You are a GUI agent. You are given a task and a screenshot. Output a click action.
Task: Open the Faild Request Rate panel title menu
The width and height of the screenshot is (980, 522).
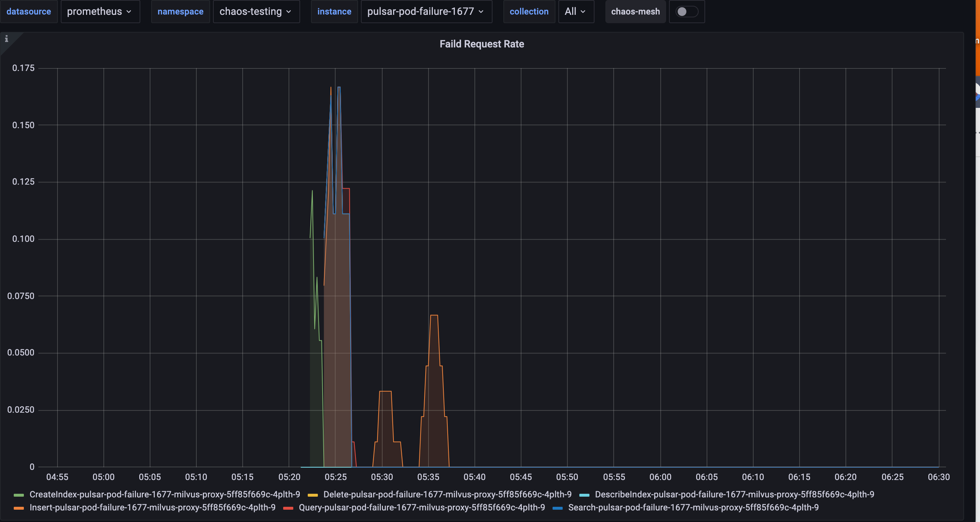pyautogui.click(x=482, y=44)
